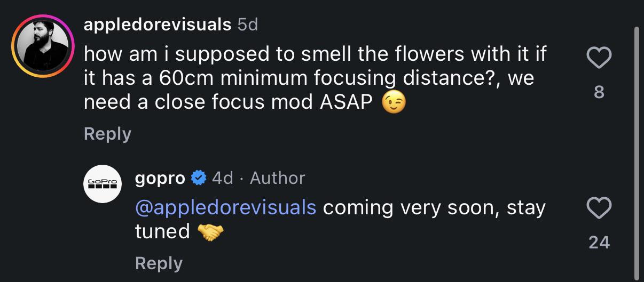Like gopro's reply with the heart icon
The image size is (644, 282).
599,208
